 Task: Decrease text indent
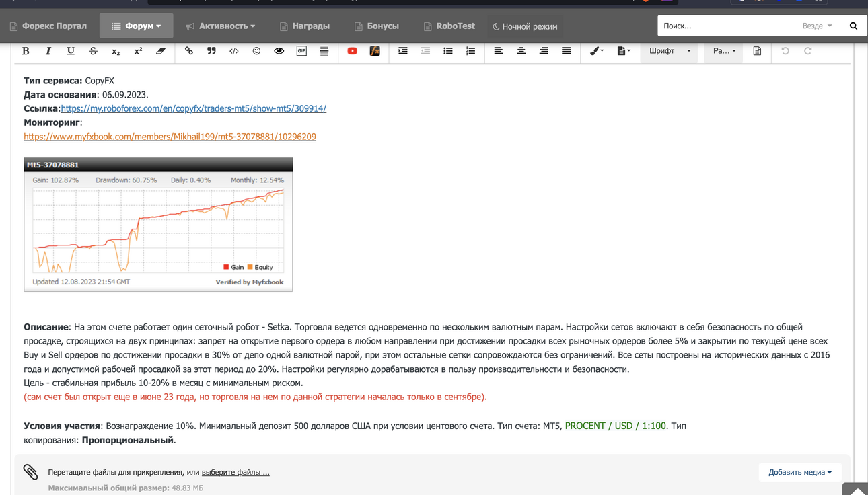point(425,51)
